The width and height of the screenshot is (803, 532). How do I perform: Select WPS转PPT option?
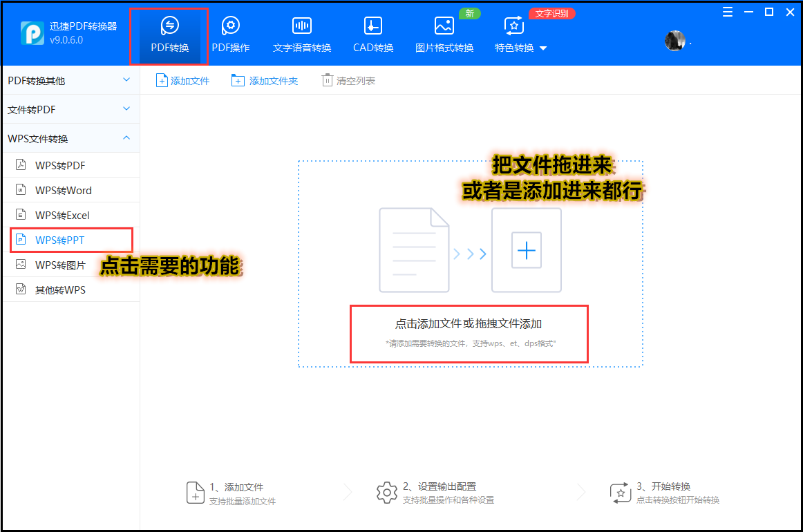point(70,240)
